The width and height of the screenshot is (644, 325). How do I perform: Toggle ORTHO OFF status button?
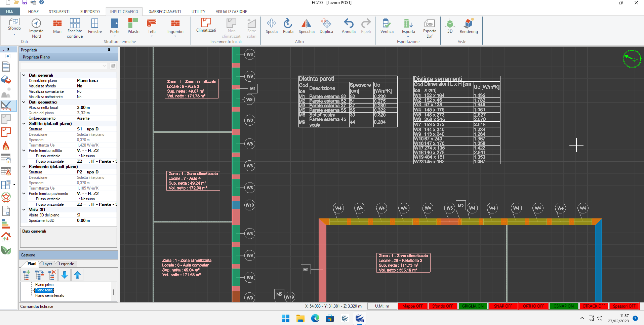(533, 306)
